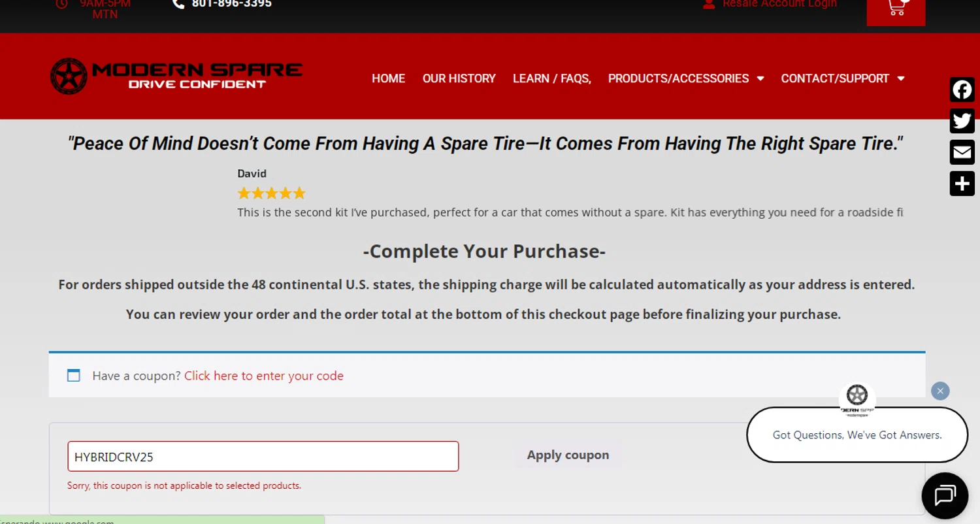Click the review your order total notice
This screenshot has width=980, height=524.
pyautogui.click(x=483, y=314)
